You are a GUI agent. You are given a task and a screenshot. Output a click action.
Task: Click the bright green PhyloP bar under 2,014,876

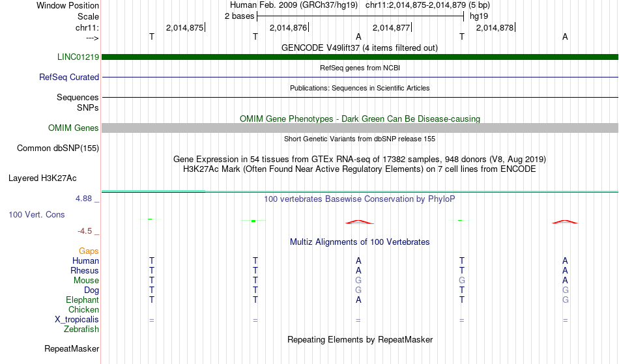pos(253,221)
